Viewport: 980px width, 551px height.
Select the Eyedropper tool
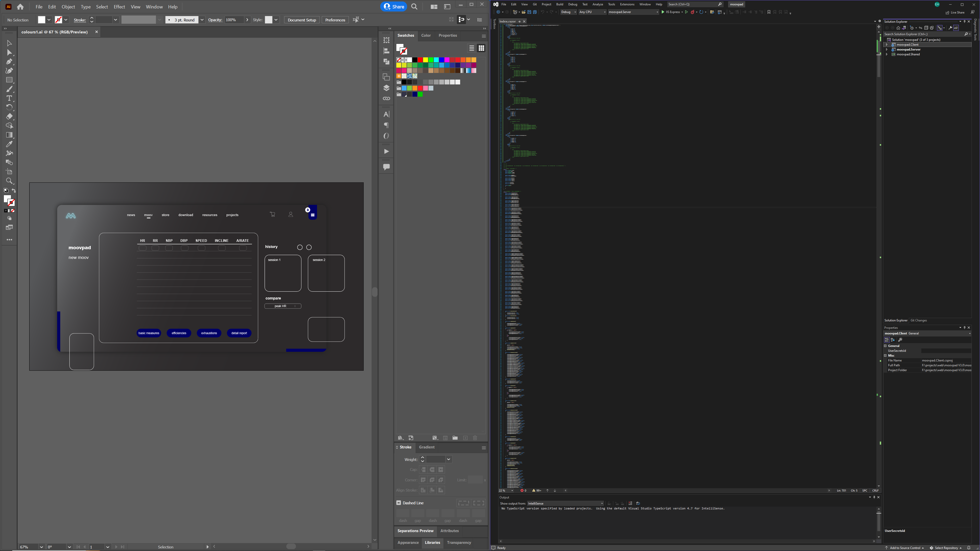pyautogui.click(x=9, y=144)
